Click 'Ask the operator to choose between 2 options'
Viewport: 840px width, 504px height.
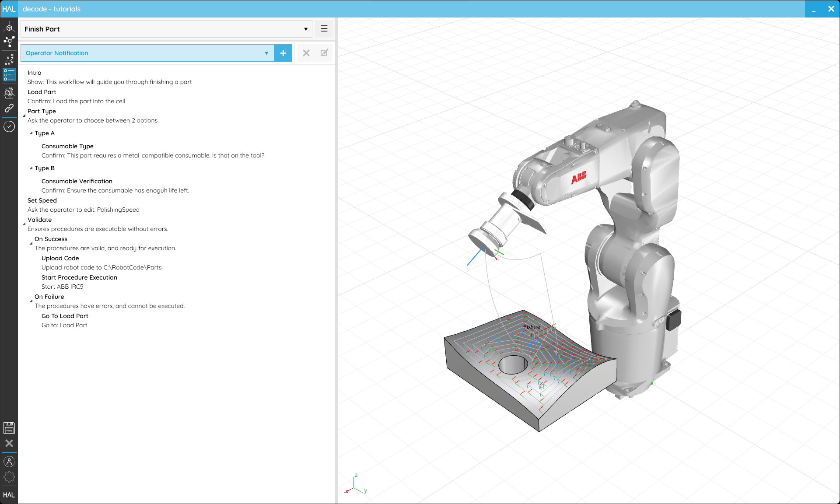pos(93,120)
